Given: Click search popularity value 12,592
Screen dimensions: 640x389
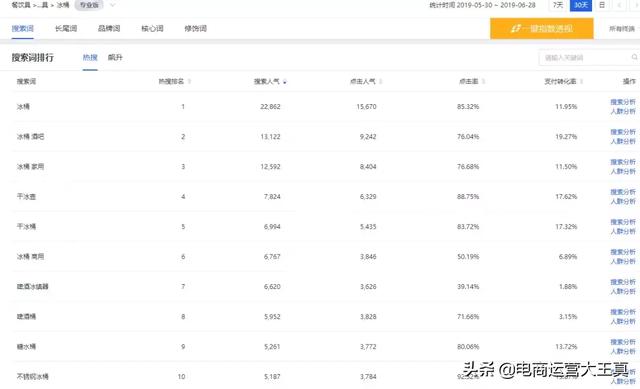Looking at the screenshot, I should pyautogui.click(x=270, y=167).
